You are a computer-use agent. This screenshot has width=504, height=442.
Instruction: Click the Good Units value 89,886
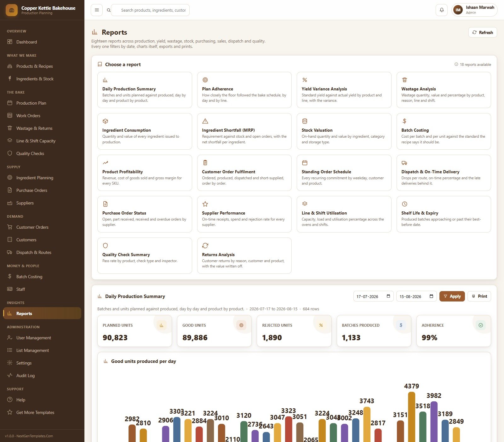point(195,338)
